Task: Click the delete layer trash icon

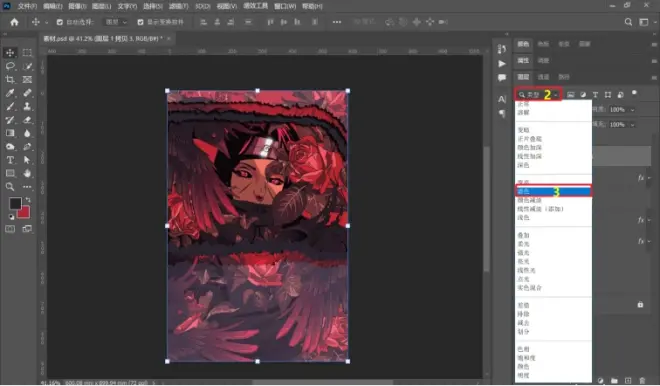Action: pos(642,380)
